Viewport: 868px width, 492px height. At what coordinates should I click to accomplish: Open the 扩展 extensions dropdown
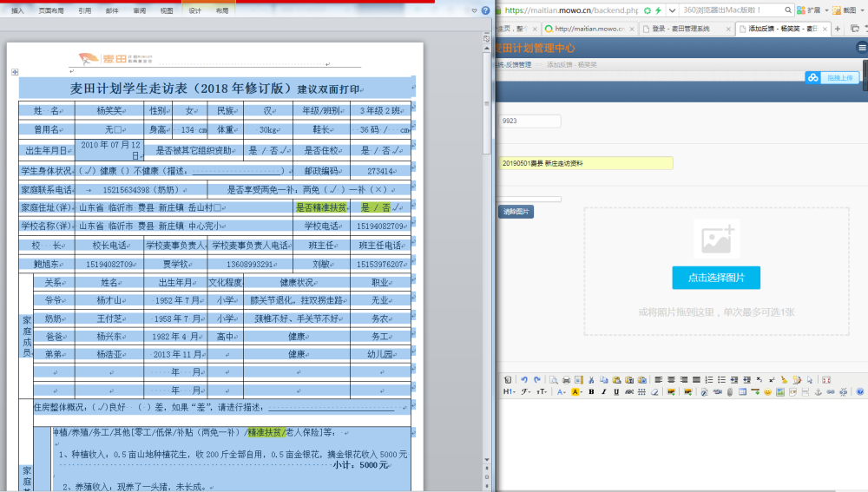pos(826,10)
